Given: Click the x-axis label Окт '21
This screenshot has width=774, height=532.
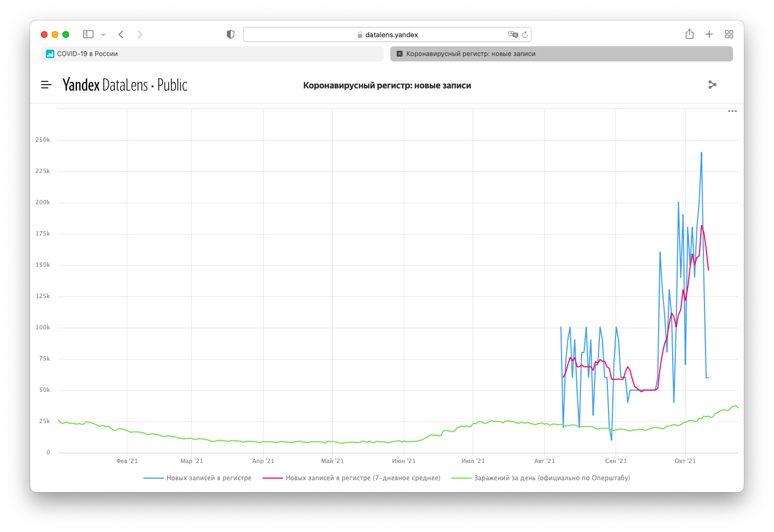Looking at the screenshot, I should [x=685, y=461].
